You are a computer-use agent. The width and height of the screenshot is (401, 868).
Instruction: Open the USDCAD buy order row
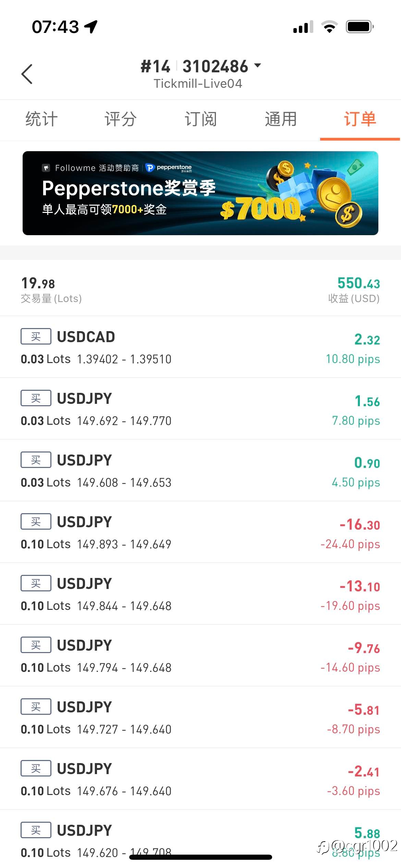coord(200,347)
